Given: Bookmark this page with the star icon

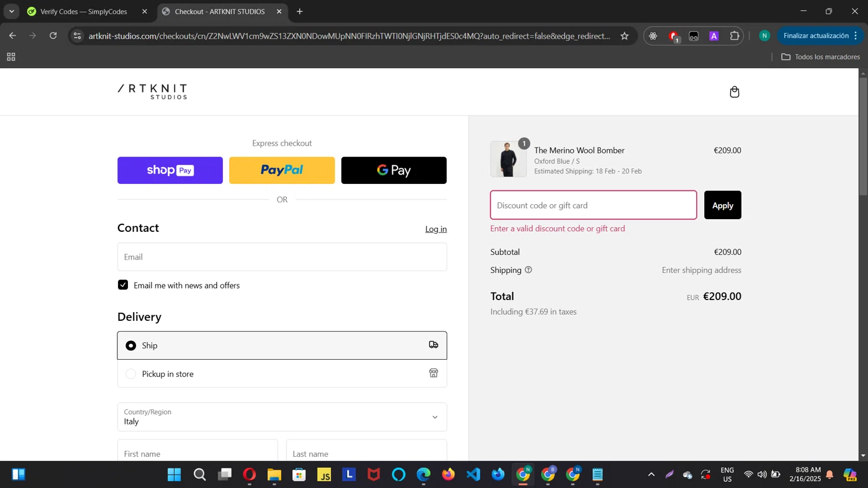Looking at the screenshot, I should tap(624, 36).
